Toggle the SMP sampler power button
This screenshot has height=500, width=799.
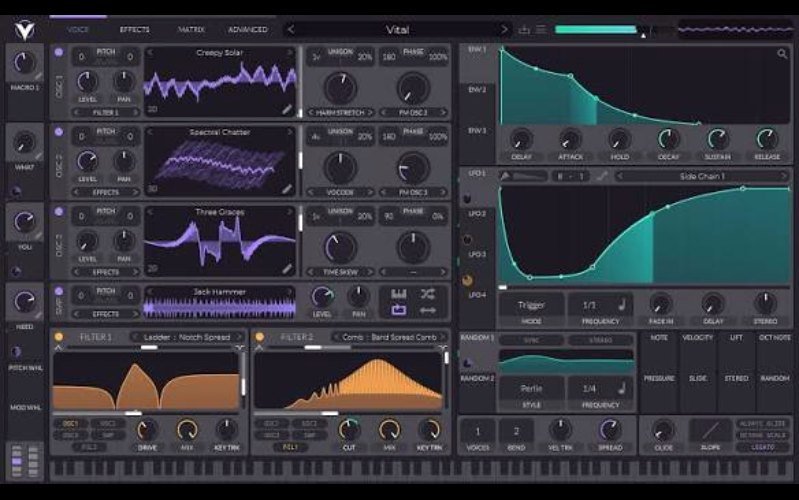pyautogui.click(x=59, y=291)
